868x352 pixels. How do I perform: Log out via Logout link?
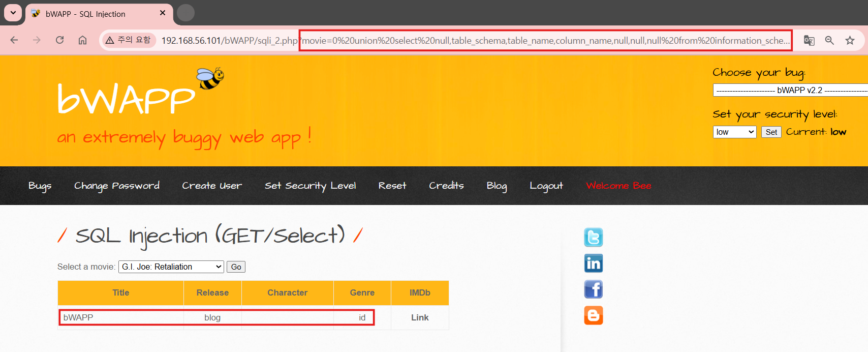coord(546,186)
